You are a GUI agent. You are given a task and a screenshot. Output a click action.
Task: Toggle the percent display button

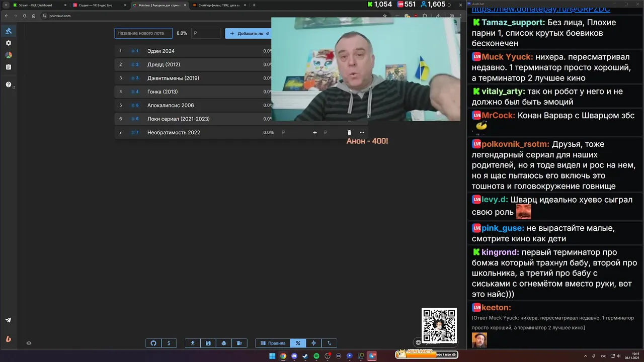298,343
